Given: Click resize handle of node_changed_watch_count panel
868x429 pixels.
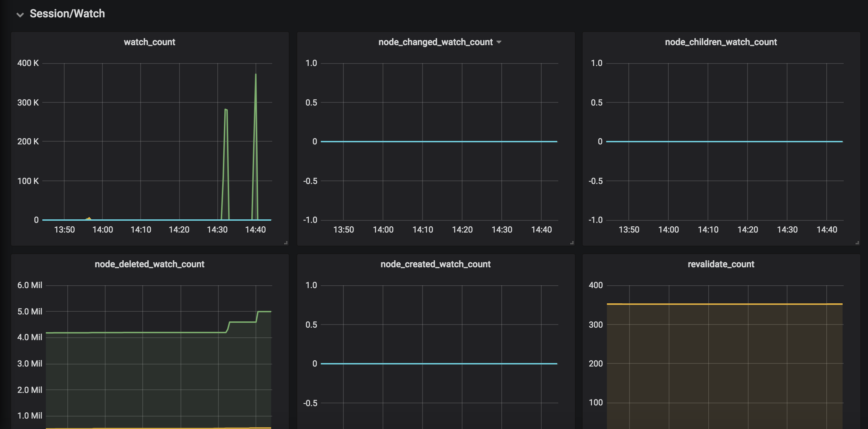Looking at the screenshot, I should click(572, 243).
